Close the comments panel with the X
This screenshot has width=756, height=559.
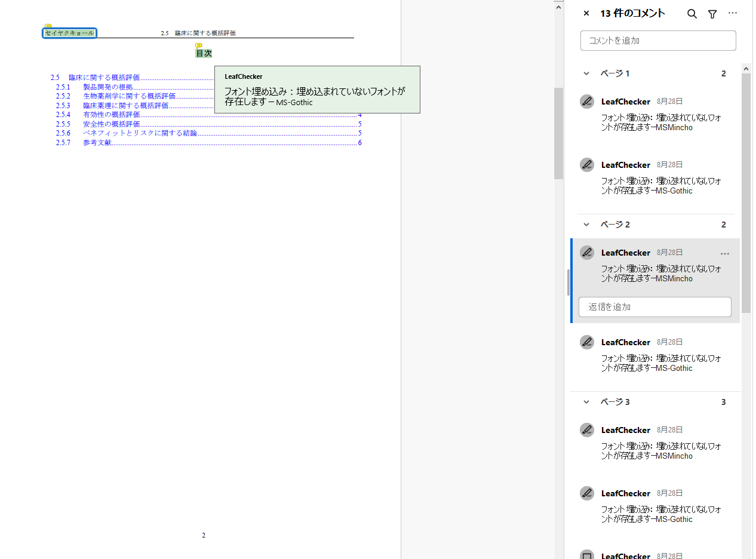point(586,13)
